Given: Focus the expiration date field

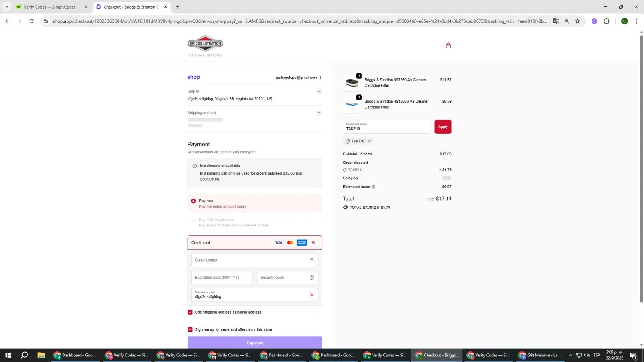Looking at the screenshot, I should [222, 278].
